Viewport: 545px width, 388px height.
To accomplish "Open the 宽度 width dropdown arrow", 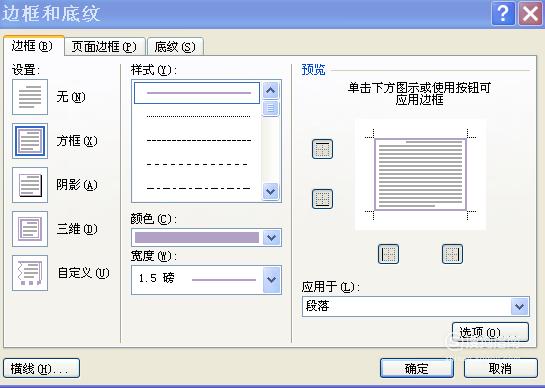I will [271, 280].
